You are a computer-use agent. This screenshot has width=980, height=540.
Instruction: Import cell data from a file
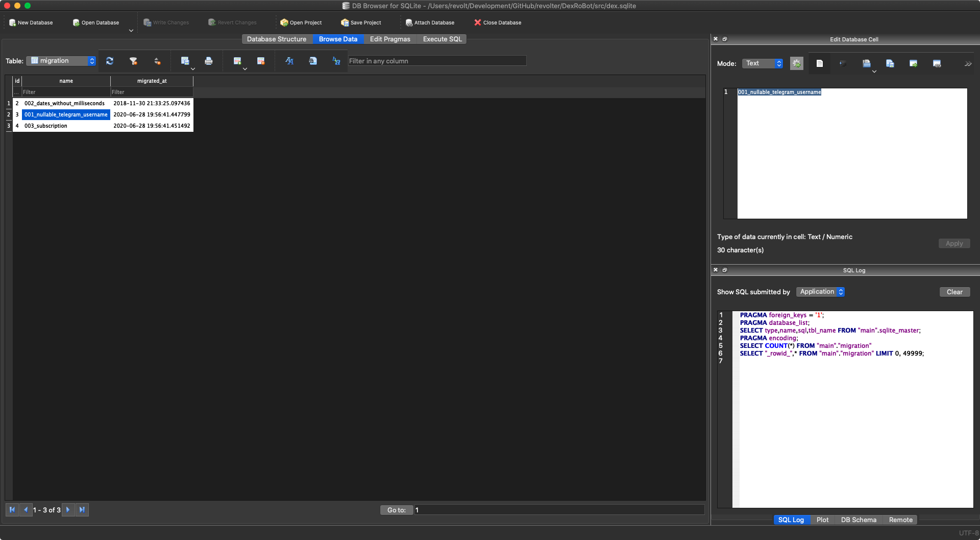(x=866, y=63)
